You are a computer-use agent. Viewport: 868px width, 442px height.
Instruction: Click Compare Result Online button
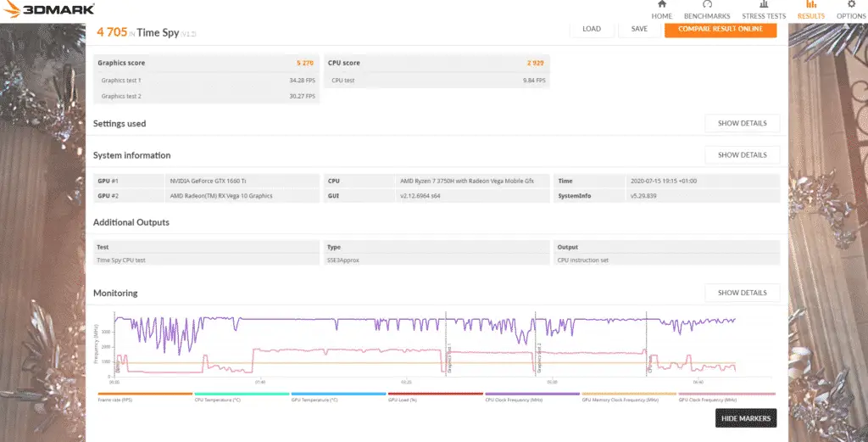721,29
